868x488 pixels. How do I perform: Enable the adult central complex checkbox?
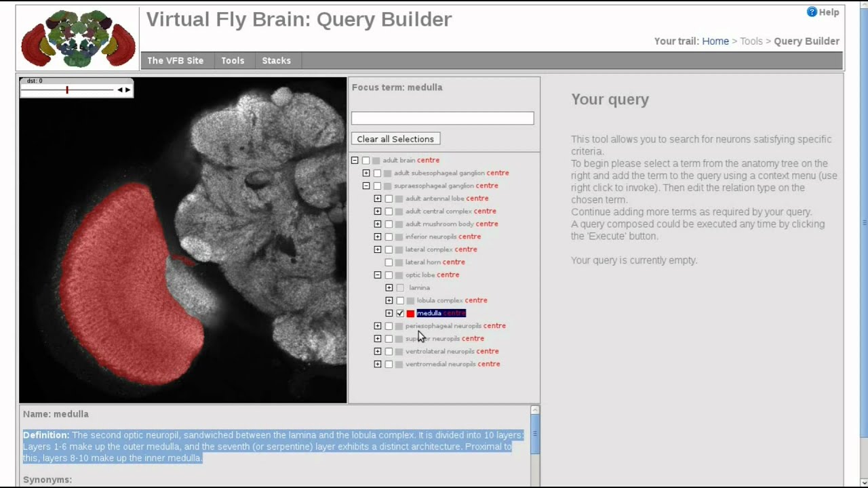coord(389,211)
